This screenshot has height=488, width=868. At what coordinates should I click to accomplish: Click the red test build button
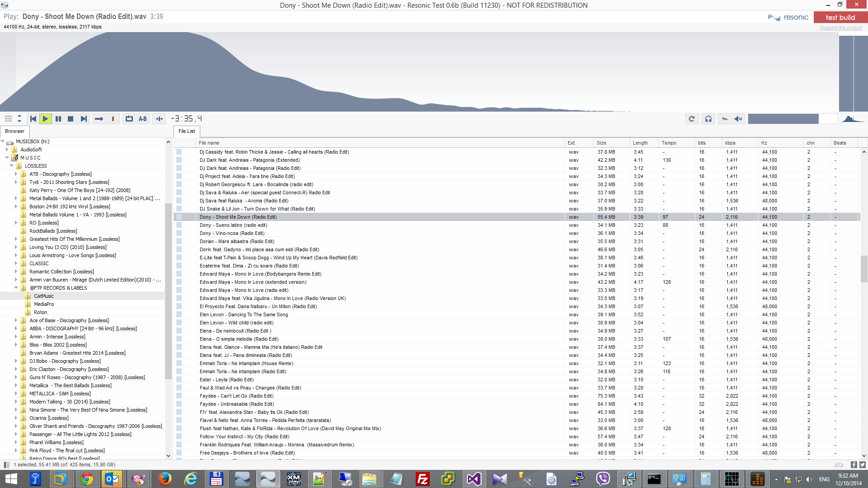point(840,17)
